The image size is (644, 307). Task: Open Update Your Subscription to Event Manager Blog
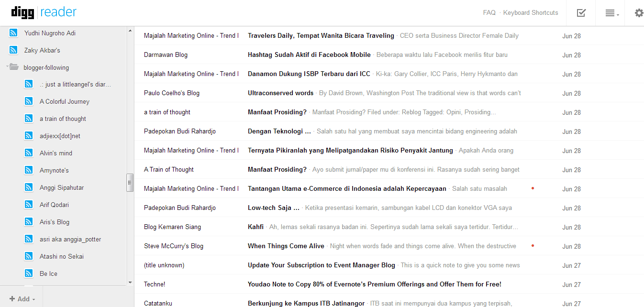[322, 265]
